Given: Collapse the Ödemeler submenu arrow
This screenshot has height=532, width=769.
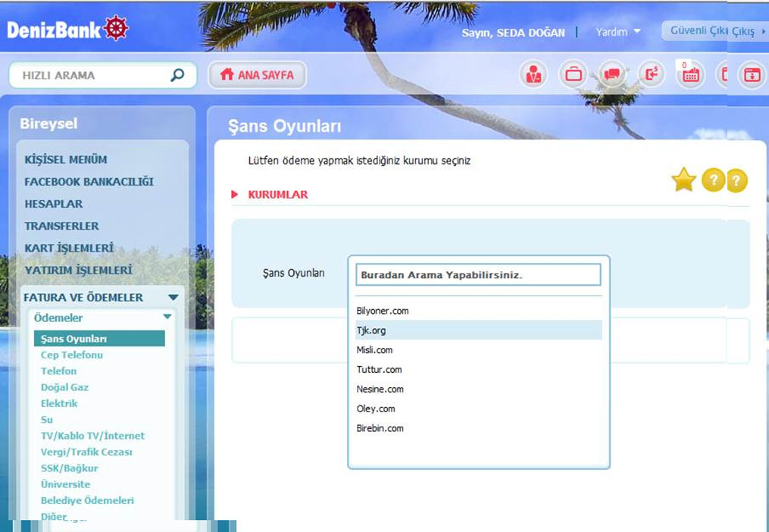Looking at the screenshot, I should click(x=167, y=317).
